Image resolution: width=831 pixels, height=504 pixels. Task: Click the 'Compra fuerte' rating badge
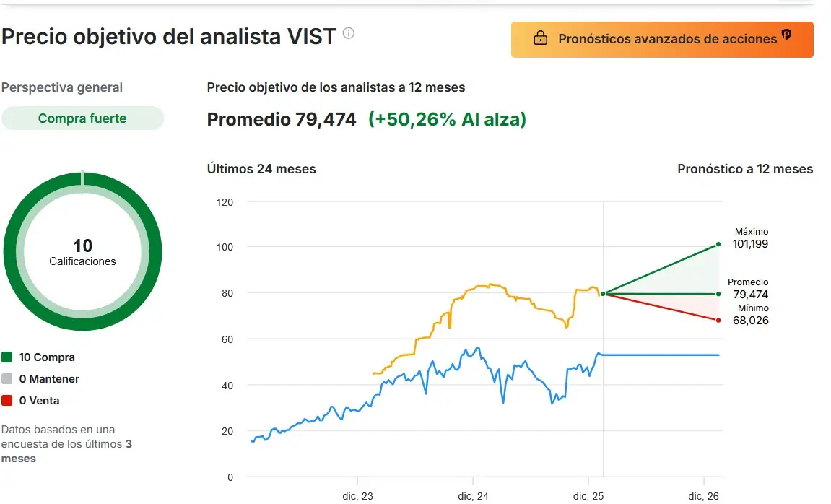(82, 118)
